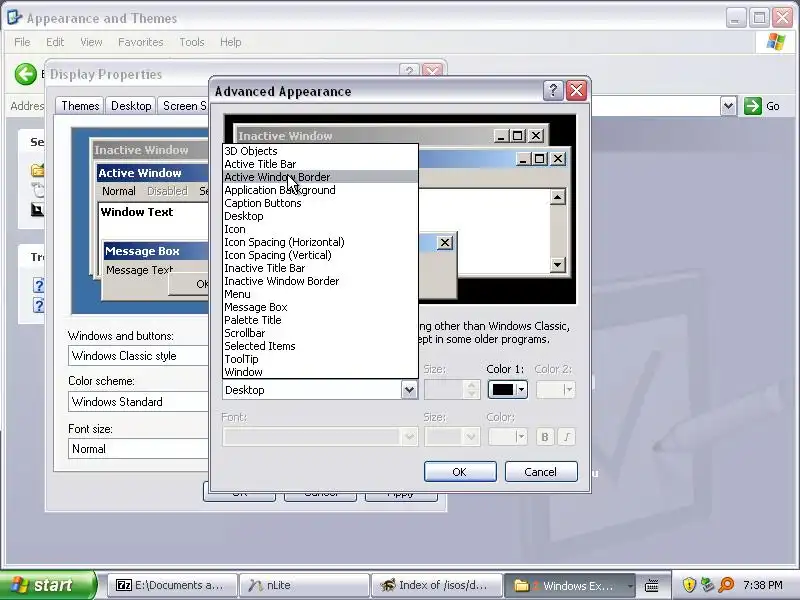Viewport: 800px width, 600px height.
Task: Click preview scrollbar up arrow
Action: [558, 197]
